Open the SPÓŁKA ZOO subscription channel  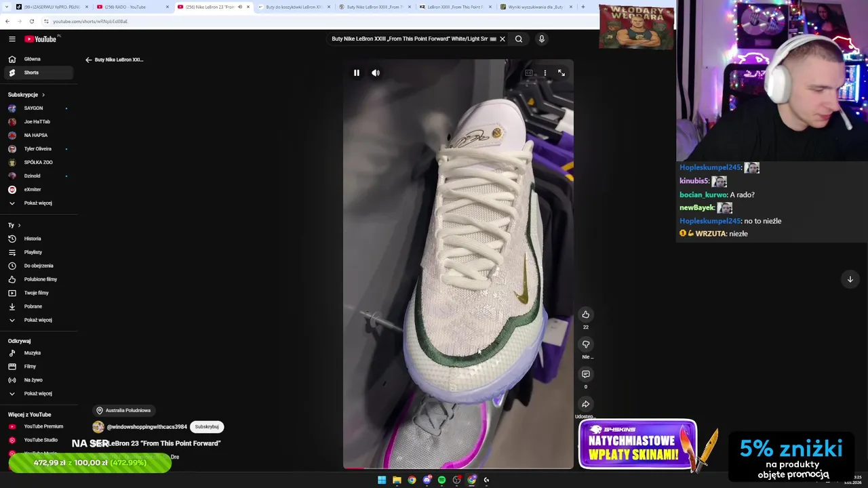39,163
